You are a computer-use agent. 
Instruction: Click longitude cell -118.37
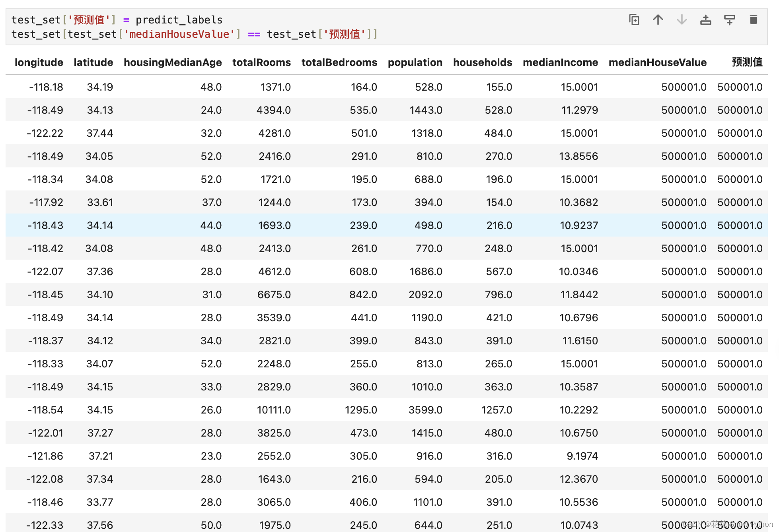tap(45, 341)
